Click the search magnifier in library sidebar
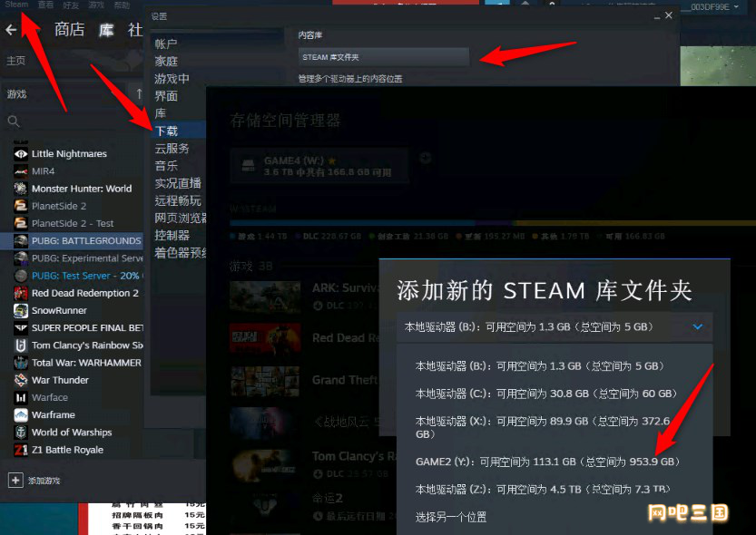Image resolution: width=756 pixels, height=535 pixels. pos(14,122)
